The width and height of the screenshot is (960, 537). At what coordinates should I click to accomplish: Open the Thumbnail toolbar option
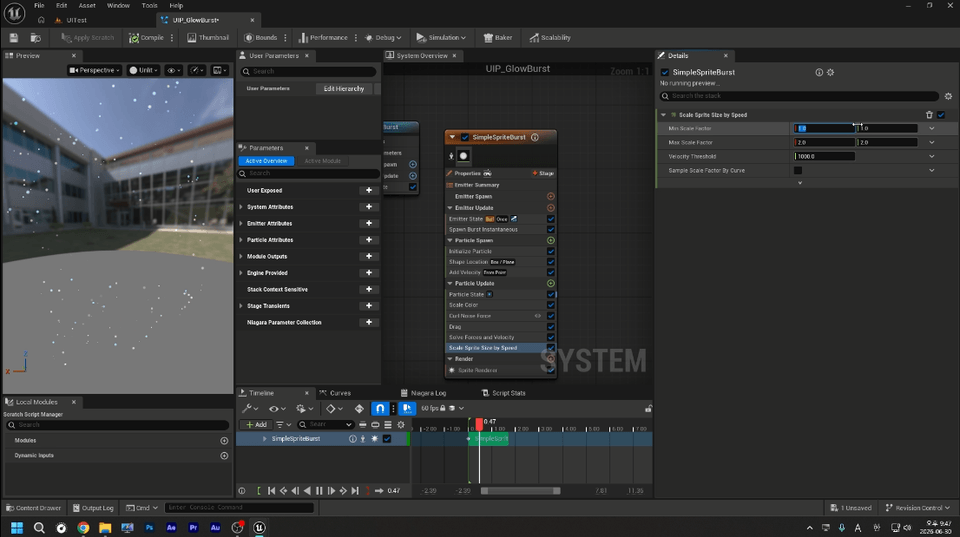pos(208,38)
